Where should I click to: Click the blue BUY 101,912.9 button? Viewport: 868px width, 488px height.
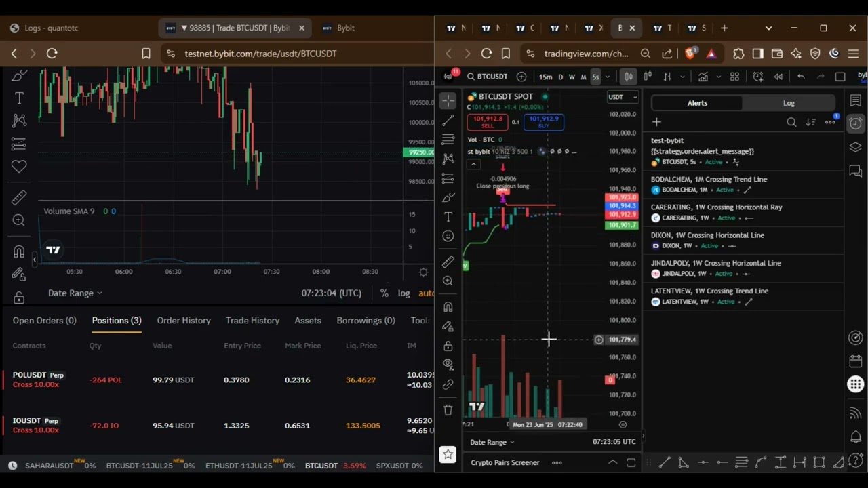point(543,122)
